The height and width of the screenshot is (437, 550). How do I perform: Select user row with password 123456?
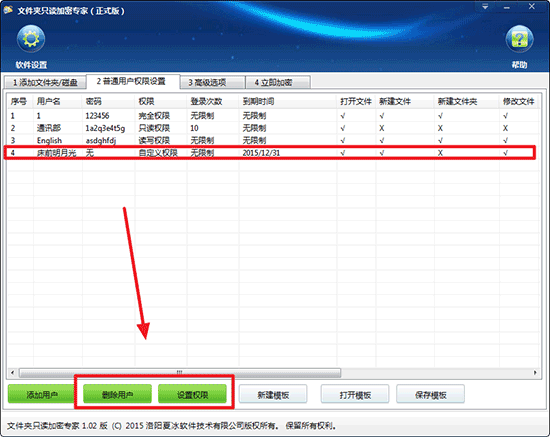(x=273, y=115)
